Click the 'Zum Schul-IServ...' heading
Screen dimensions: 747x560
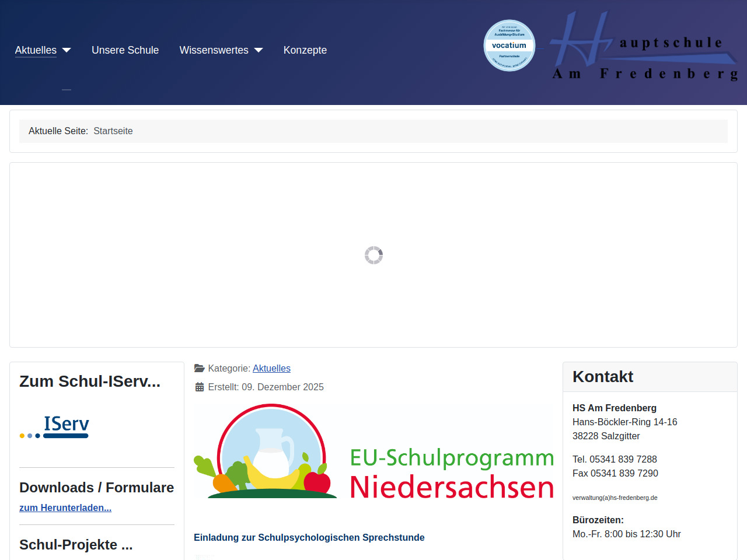point(90,381)
